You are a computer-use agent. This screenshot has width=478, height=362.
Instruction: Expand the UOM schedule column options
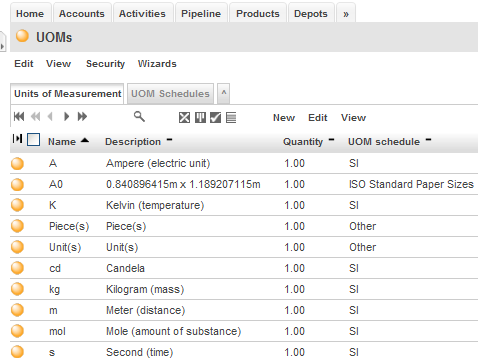pos(428,140)
